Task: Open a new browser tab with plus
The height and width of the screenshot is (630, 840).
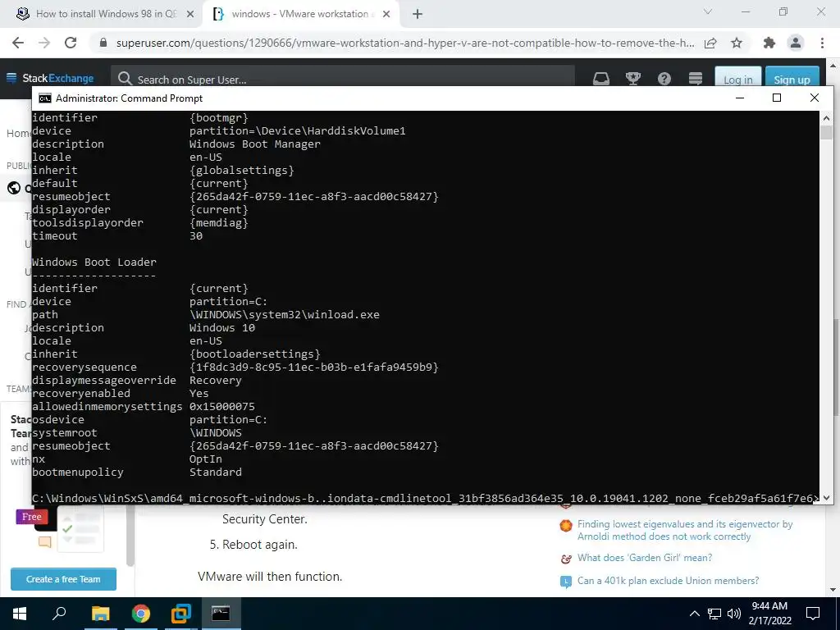Action: [x=418, y=14]
